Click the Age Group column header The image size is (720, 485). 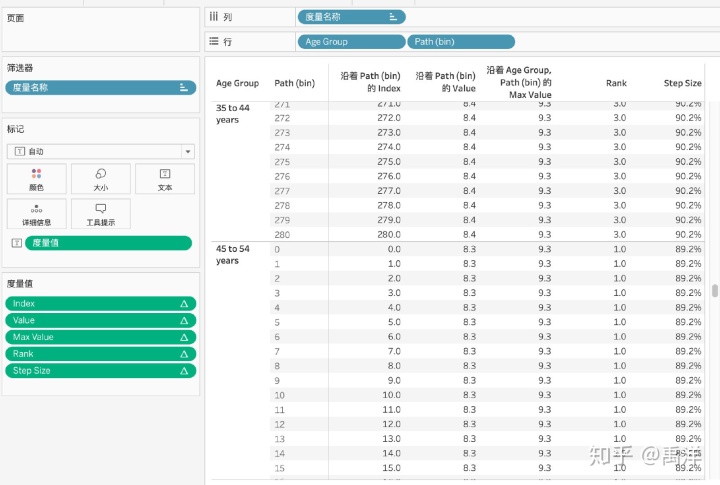pos(238,83)
